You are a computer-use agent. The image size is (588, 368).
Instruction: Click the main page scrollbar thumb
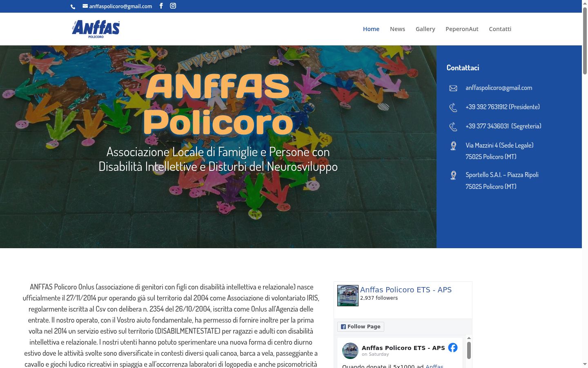pos(585,41)
